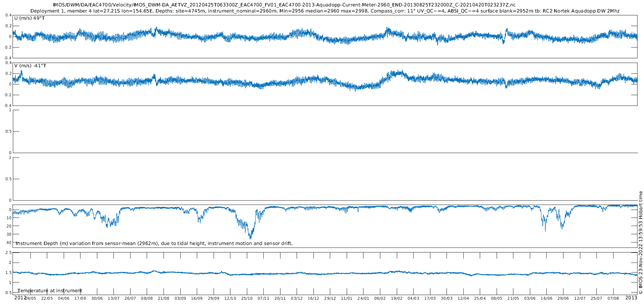
Task: Select the '12/04' date tick label
Action: (463, 298)
